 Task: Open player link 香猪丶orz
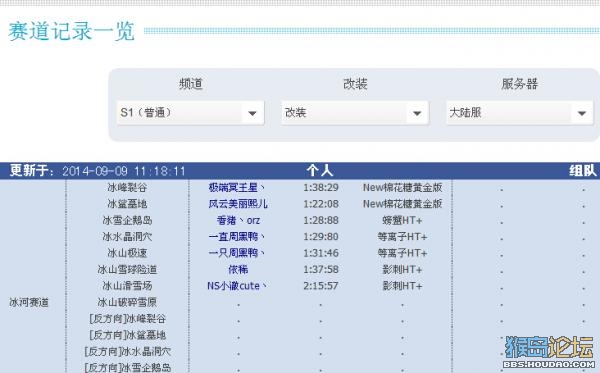click(x=238, y=220)
